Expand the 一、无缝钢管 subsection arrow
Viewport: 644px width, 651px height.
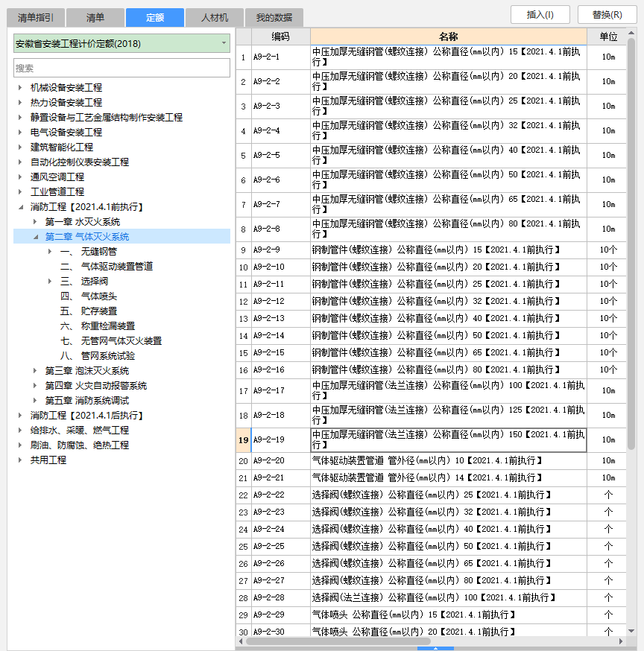pyautogui.click(x=50, y=252)
